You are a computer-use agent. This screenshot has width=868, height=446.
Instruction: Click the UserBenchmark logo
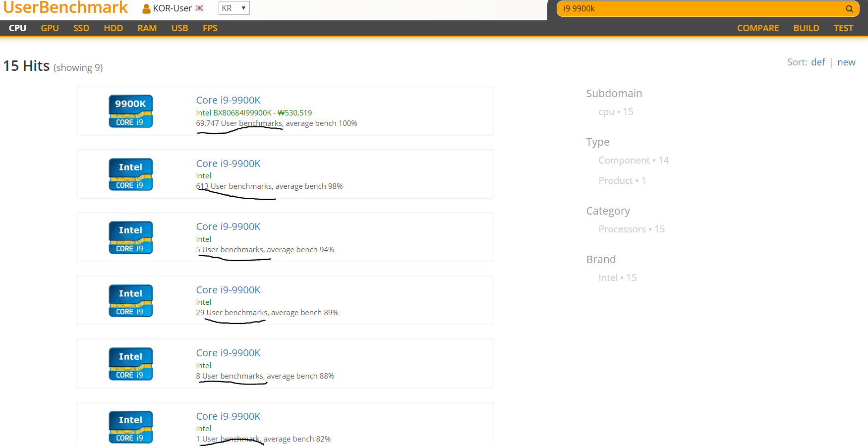[x=65, y=7]
